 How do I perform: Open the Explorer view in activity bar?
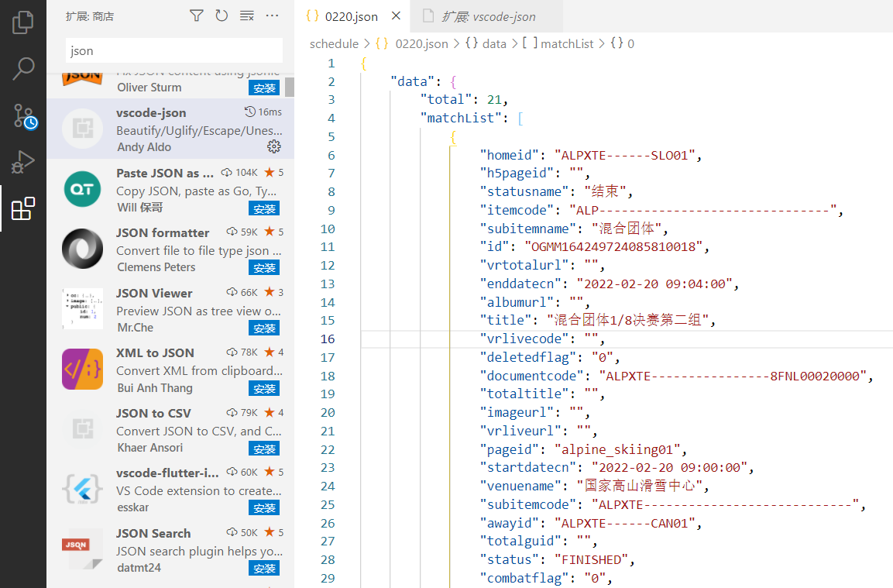coord(22,22)
